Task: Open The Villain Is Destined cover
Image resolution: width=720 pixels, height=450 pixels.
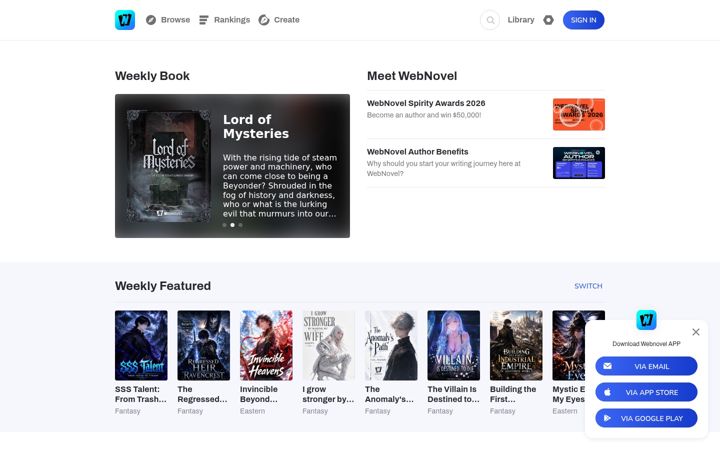Action: [453, 345]
